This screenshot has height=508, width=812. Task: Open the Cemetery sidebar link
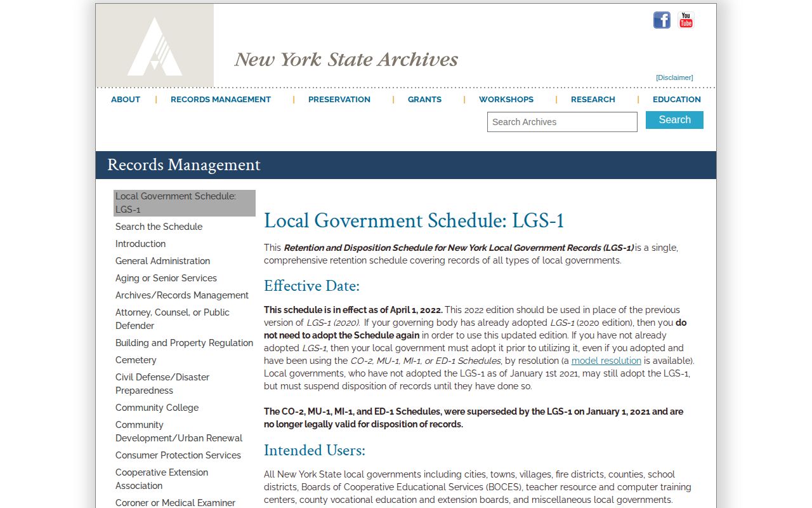click(x=136, y=360)
